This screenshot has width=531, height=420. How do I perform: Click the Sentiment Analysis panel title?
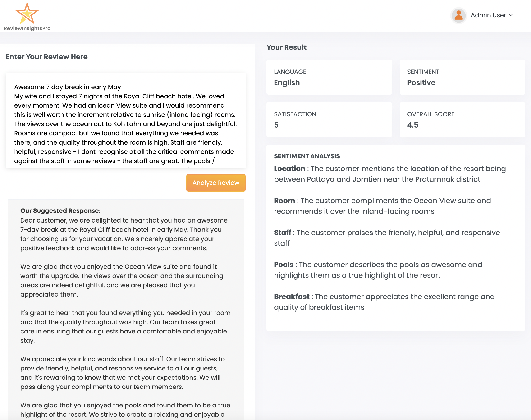click(x=307, y=156)
